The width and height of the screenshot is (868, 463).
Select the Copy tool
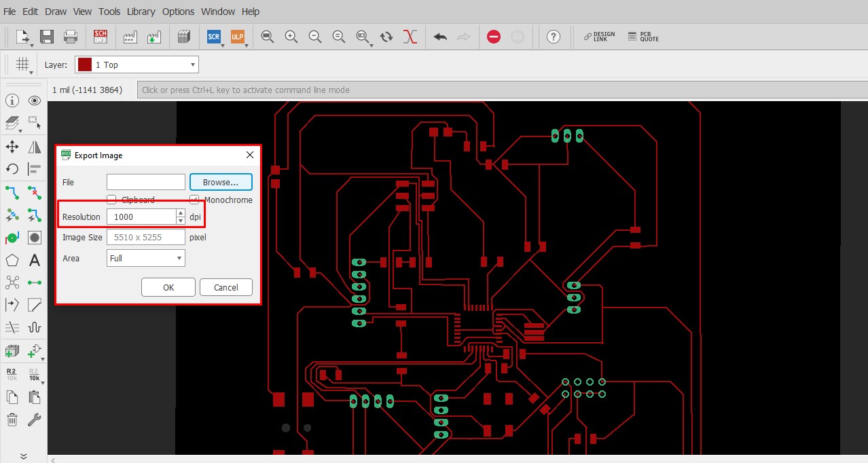click(x=12, y=397)
